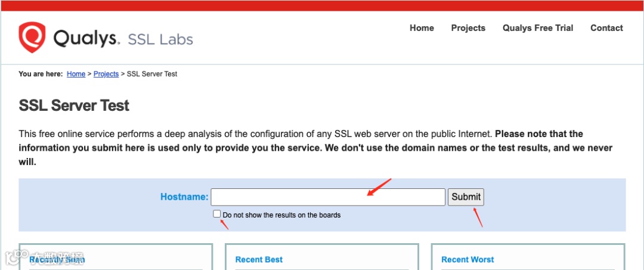Screen dimensions: 644x270
Task: Click the SSL Labs wordmark text
Action: point(160,39)
